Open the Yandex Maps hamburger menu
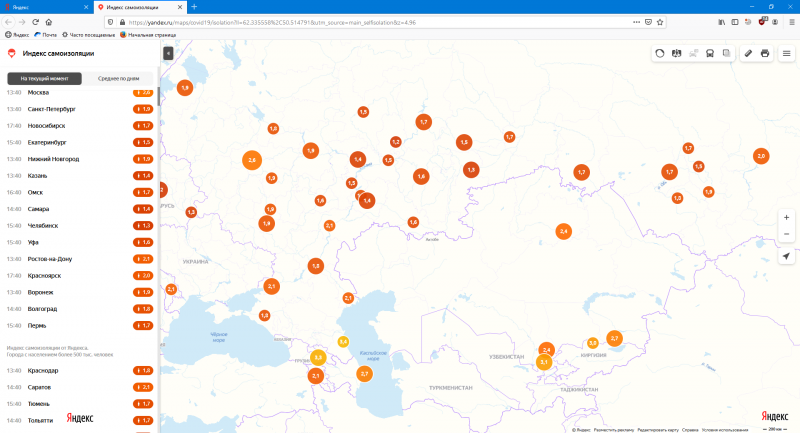This screenshot has height=433, width=800. 787,53
